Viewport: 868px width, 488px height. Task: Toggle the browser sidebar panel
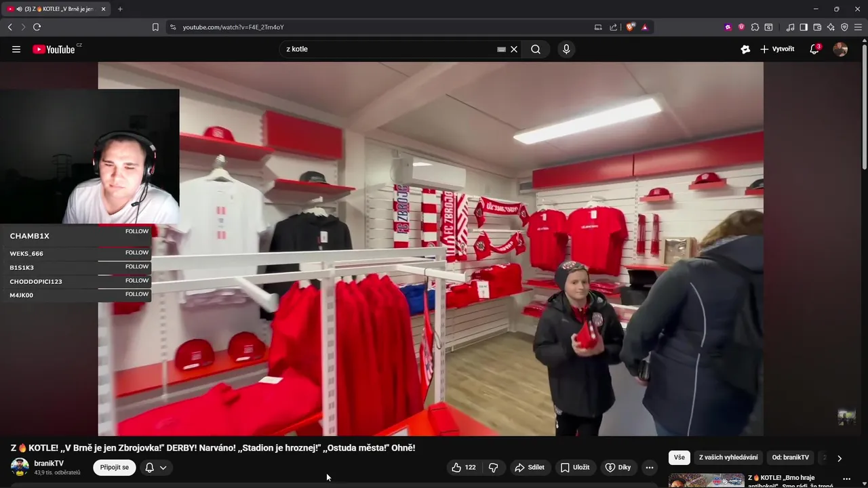pos(804,27)
